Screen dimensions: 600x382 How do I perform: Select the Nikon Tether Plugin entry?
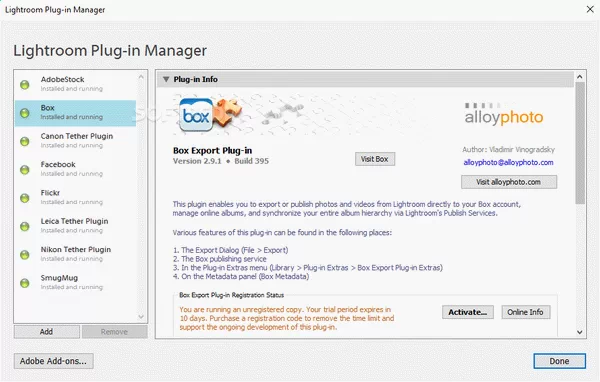75,255
